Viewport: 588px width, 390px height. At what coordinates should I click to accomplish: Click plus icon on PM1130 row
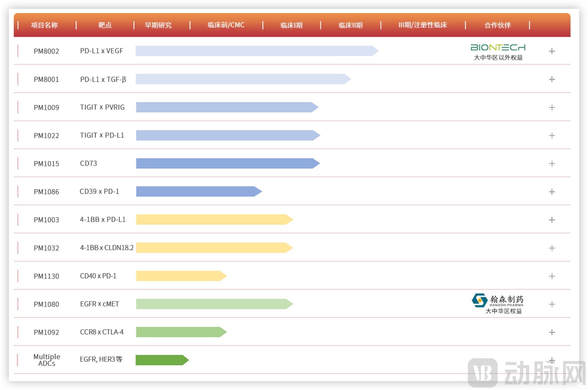point(552,276)
